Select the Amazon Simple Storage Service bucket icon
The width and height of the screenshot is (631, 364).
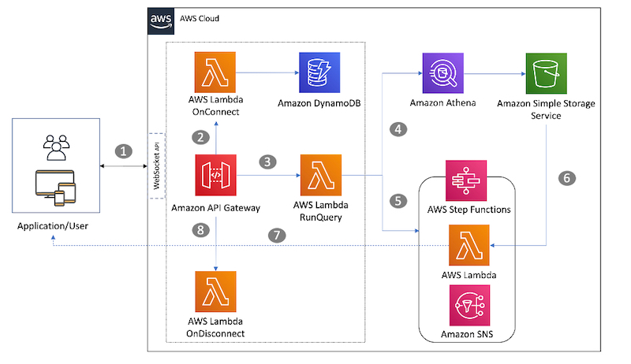pyautogui.click(x=546, y=73)
